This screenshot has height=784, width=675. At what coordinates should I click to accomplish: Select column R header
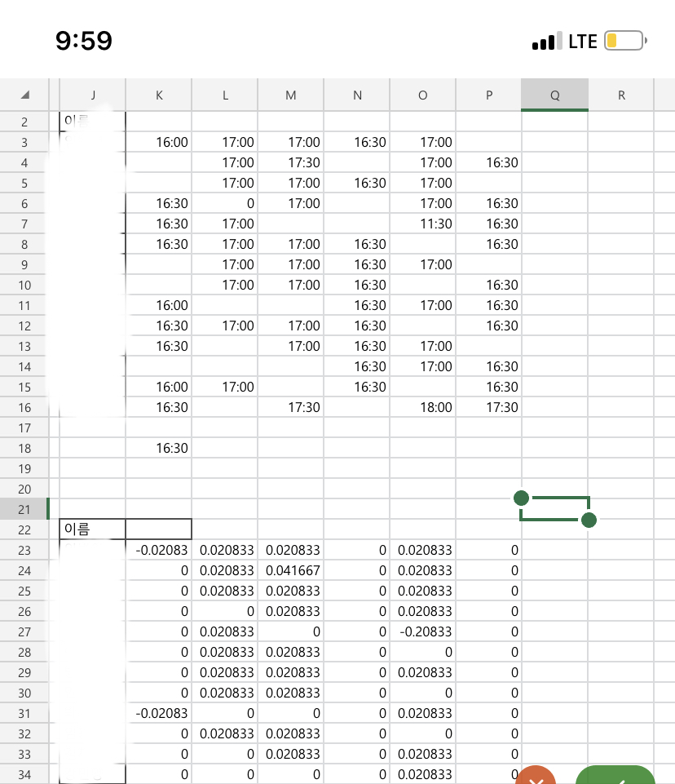click(621, 95)
